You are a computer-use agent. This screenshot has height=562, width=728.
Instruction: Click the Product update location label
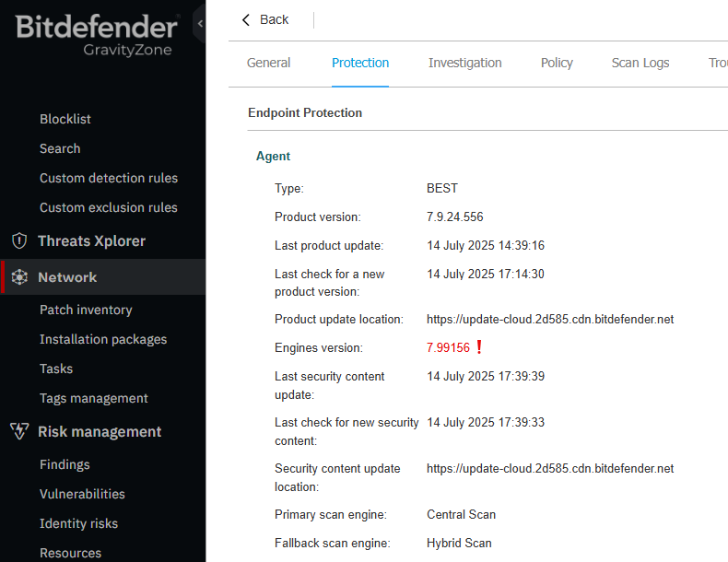click(x=339, y=320)
